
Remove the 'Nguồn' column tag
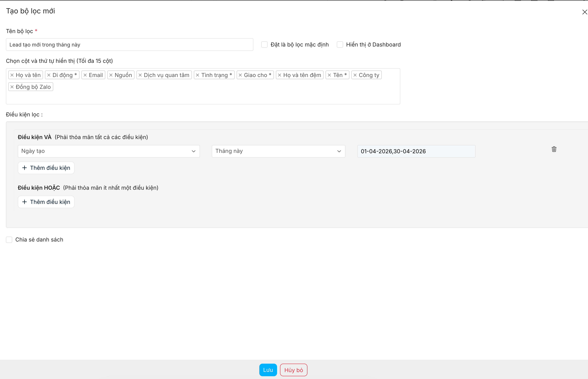pos(111,75)
